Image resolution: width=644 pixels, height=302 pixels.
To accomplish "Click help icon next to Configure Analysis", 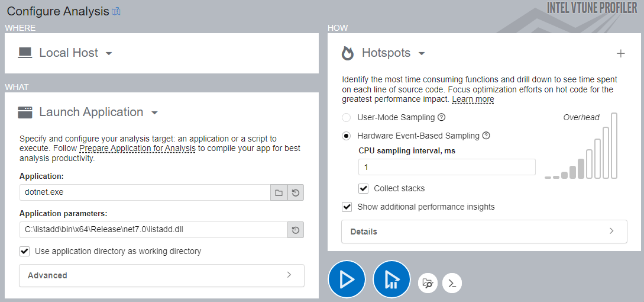I will [x=116, y=11].
